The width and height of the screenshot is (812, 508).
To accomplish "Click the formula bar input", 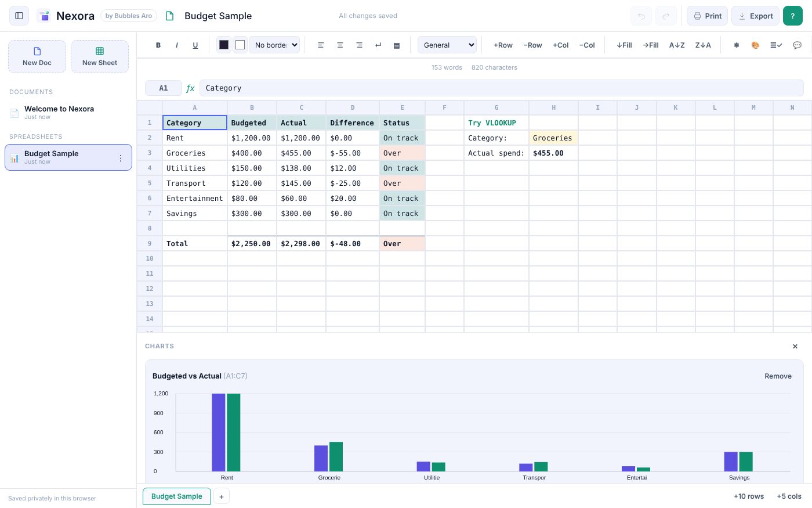I will (x=501, y=88).
